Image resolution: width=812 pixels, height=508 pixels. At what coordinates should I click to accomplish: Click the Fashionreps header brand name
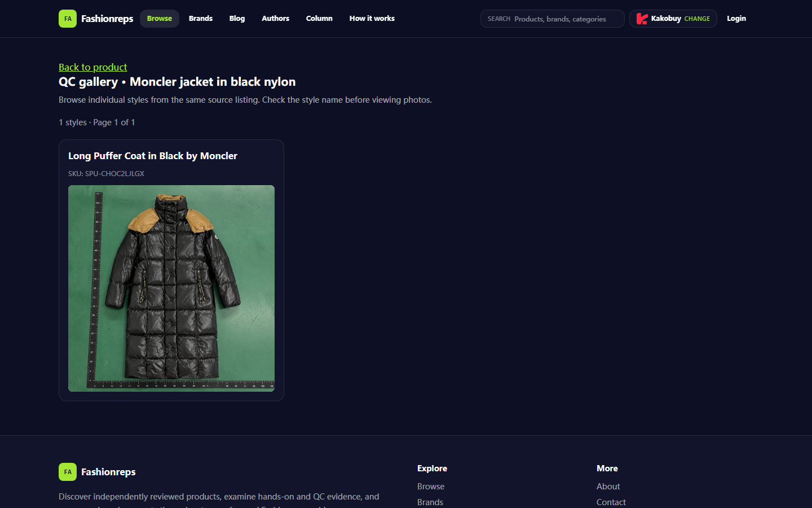click(107, 19)
